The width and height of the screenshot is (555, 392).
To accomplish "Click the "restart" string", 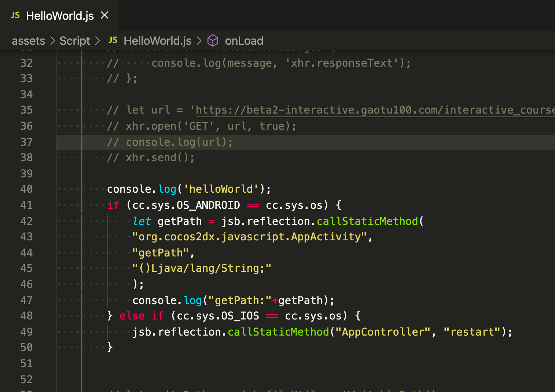I will (472, 332).
